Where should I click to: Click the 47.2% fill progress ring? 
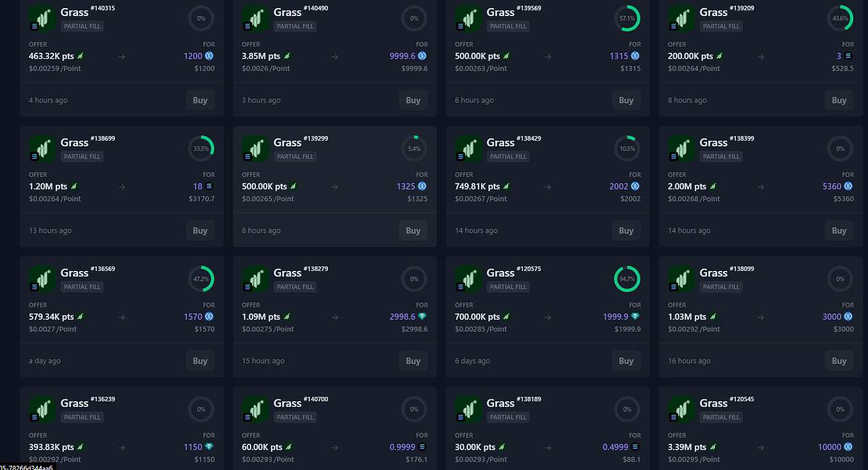[x=201, y=279]
